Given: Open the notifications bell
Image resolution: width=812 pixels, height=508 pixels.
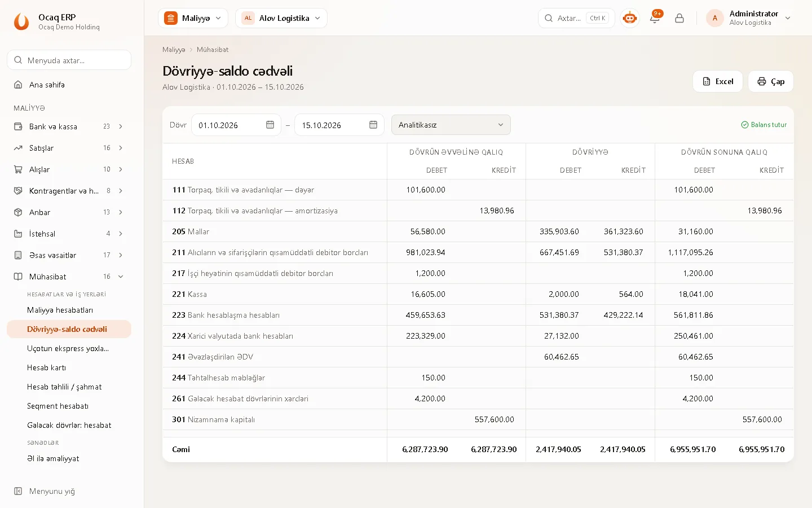Looking at the screenshot, I should [655, 18].
